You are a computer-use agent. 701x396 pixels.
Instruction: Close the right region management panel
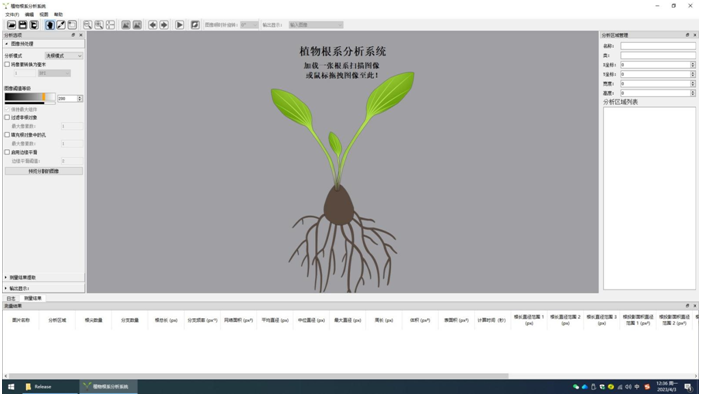click(695, 35)
